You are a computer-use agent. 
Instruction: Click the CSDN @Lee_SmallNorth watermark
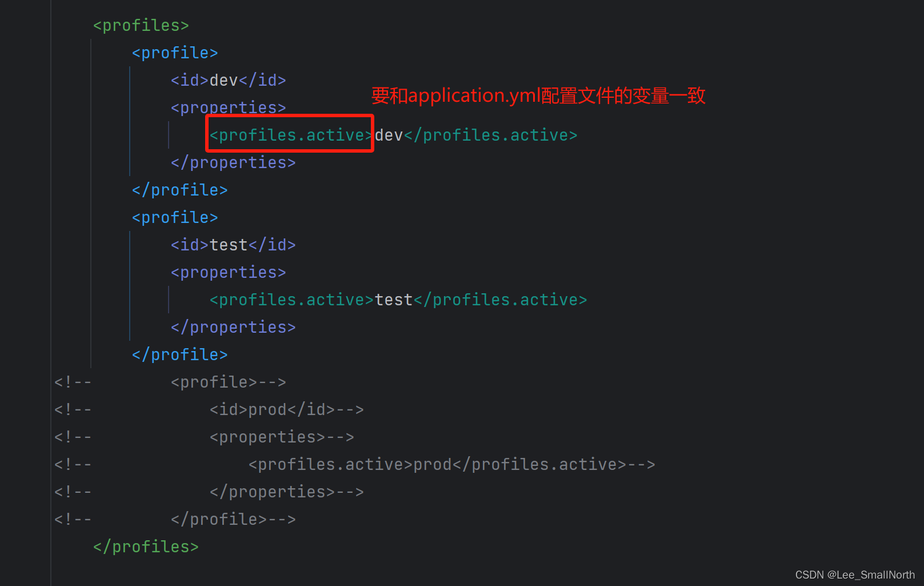click(853, 575)
